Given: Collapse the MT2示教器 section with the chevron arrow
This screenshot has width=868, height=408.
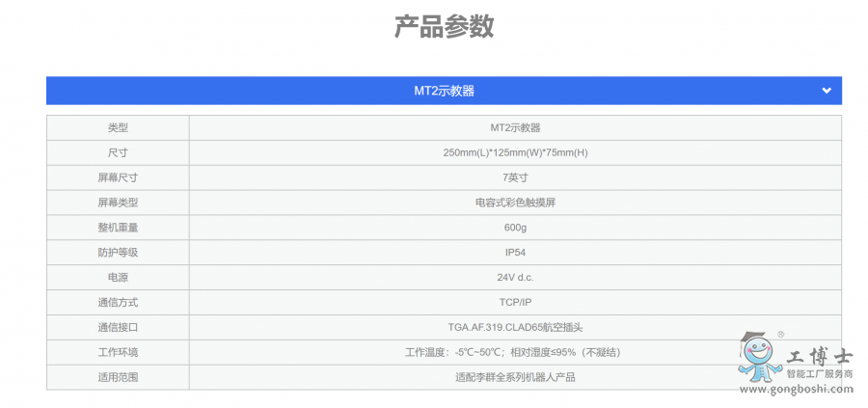Looking at the screenshot, I should [x=826, y=91].
